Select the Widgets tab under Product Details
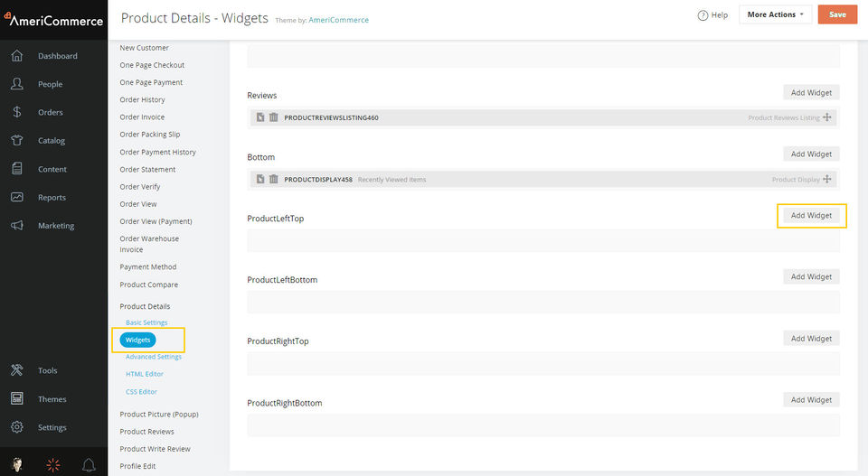Image resolution: width=868 pixels, height=476 pixels. coord(137,340)
